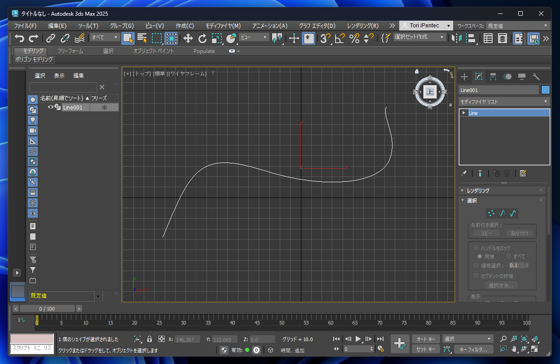Screen dimensions: 560x364
Task: Click the Line001 object name field
Action: pyautogui.click(x=499, y=90)
